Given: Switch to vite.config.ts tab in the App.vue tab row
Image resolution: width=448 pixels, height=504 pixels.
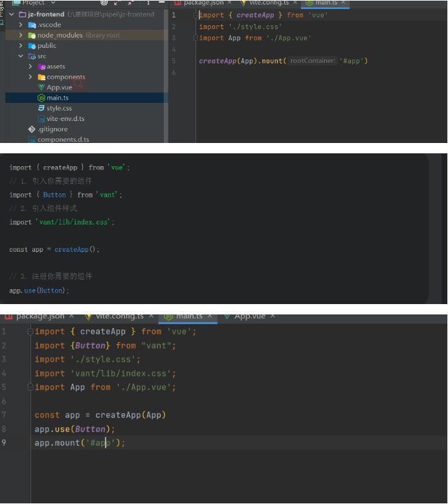Looking at the screenshot, I should 119,316.
